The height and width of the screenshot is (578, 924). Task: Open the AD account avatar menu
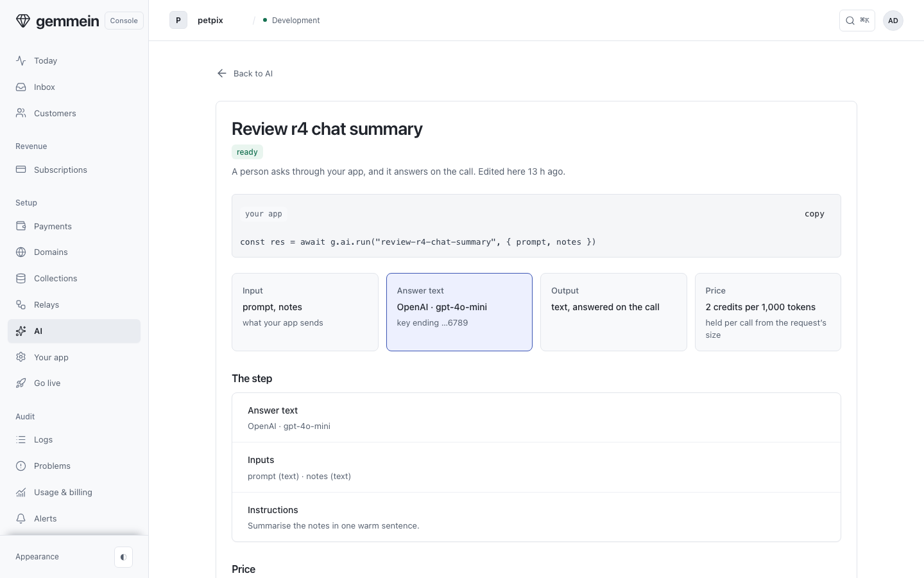pyautogui.click(x=893, y=21)
